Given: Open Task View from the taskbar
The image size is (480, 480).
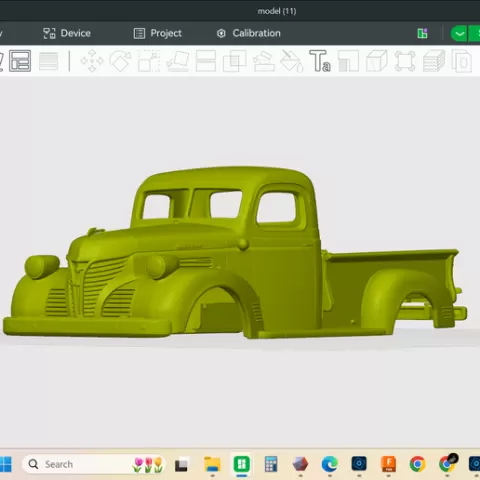Looking at the screenshot, I should click(x=181, y=465).
